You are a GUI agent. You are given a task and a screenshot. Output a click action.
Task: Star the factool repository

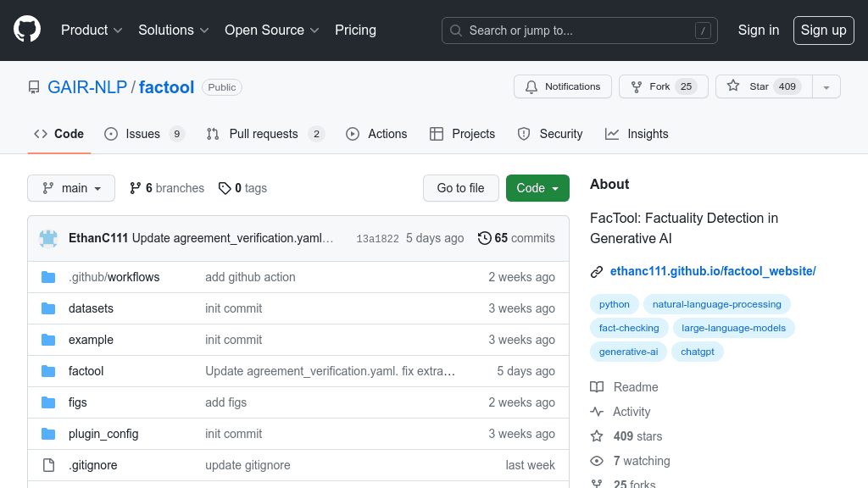click(x=764, y=87)
